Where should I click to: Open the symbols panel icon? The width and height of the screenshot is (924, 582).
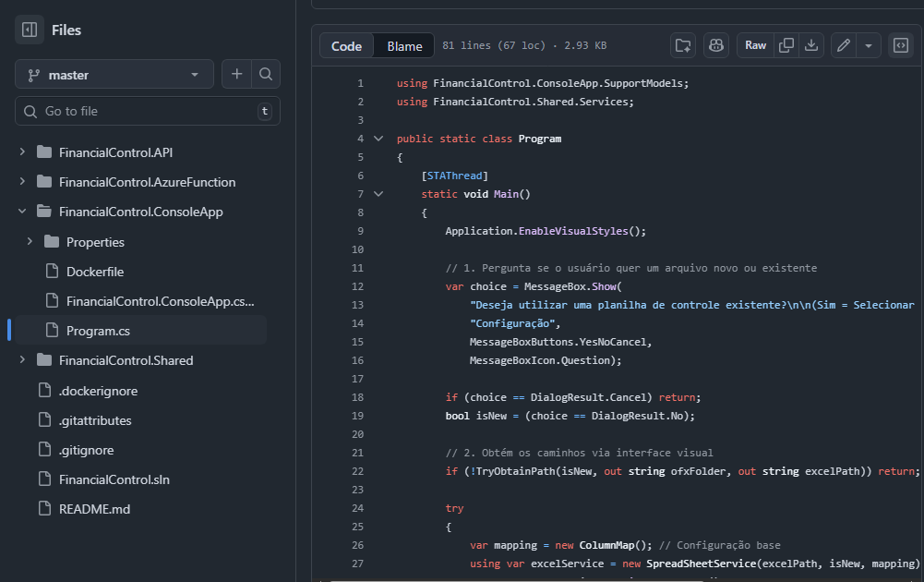click(x=900, y=45)
